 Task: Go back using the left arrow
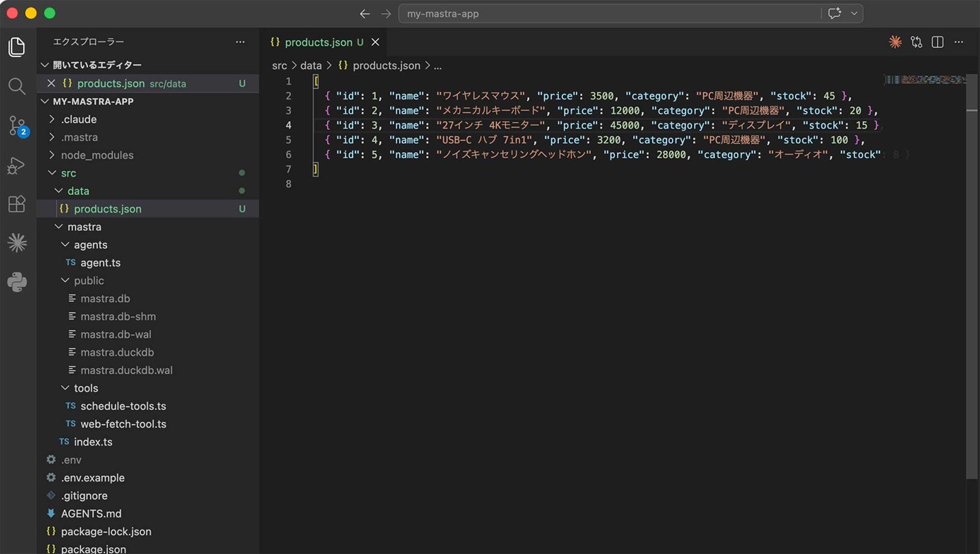[365, 14]
